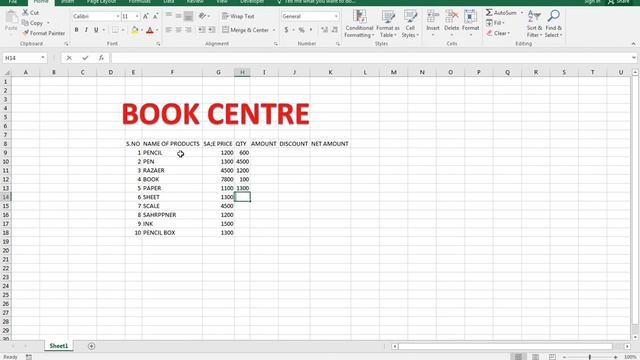Image resolution: width=640 pixels, height=360 pixels.
Task: Toggle Bottom Align vertical alignment
Action: 188,16
